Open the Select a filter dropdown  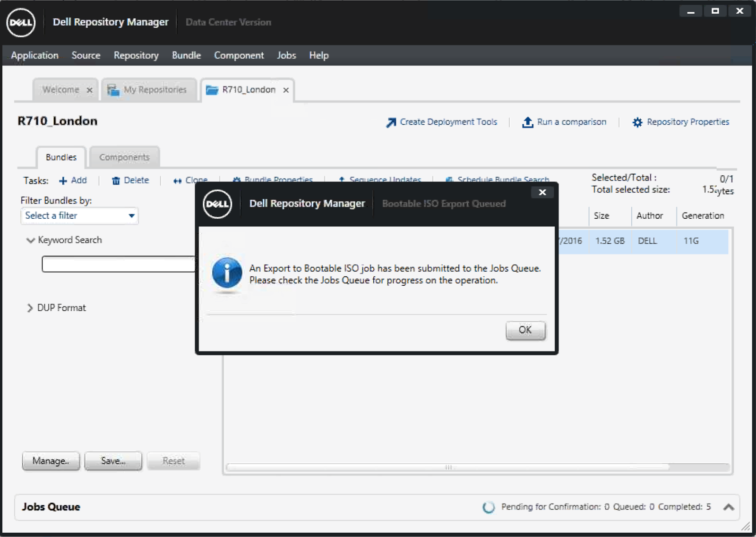pyautogui.click(x=132, y=216)
